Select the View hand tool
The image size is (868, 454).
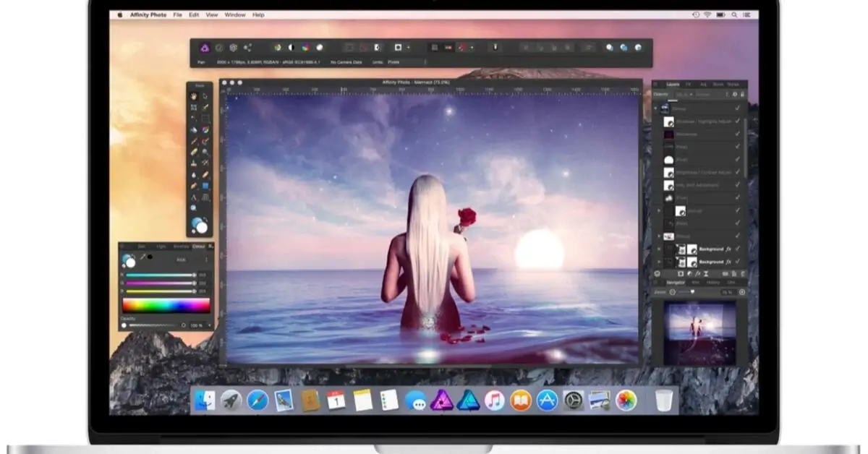coord(194,95)
